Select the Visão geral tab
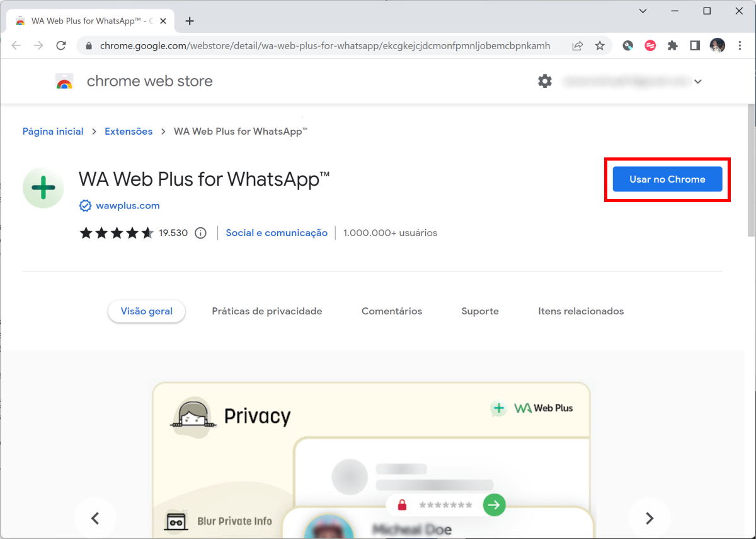 pyautogui.click(x=147, y=311)
